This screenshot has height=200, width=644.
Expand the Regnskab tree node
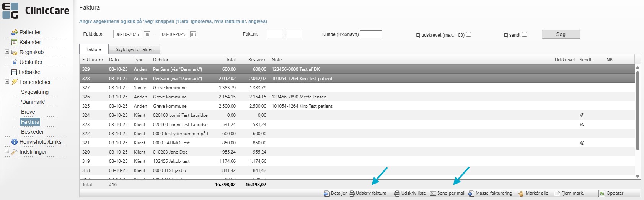(x=7, y=52)
